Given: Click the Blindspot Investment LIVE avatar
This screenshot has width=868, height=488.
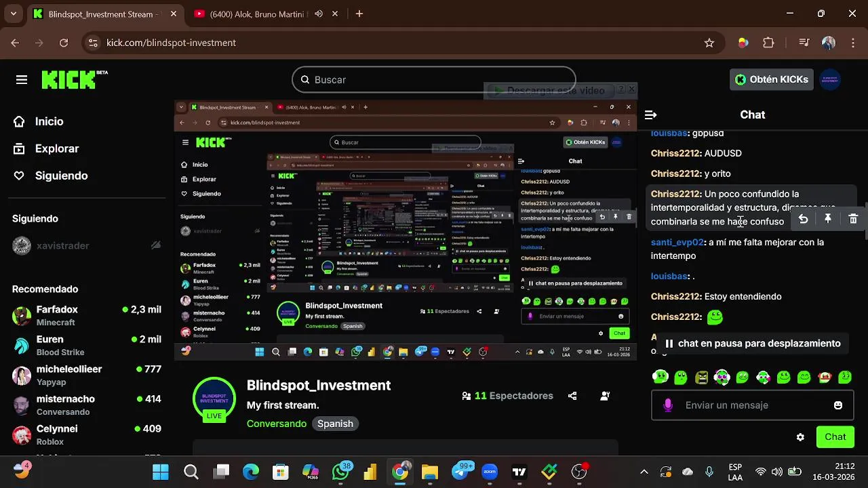Looking at the screenshot, I should (214, 399).
